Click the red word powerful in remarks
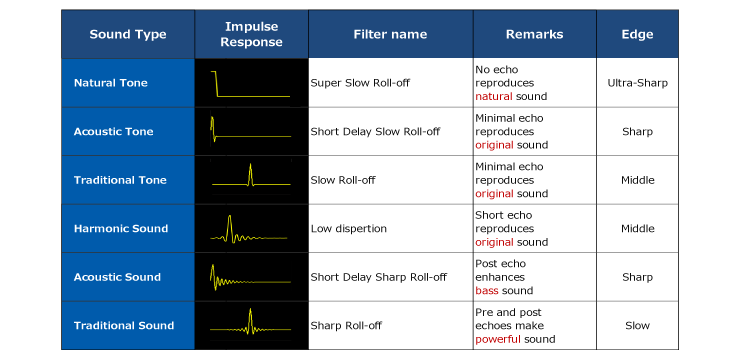 [x=498, y=339]
